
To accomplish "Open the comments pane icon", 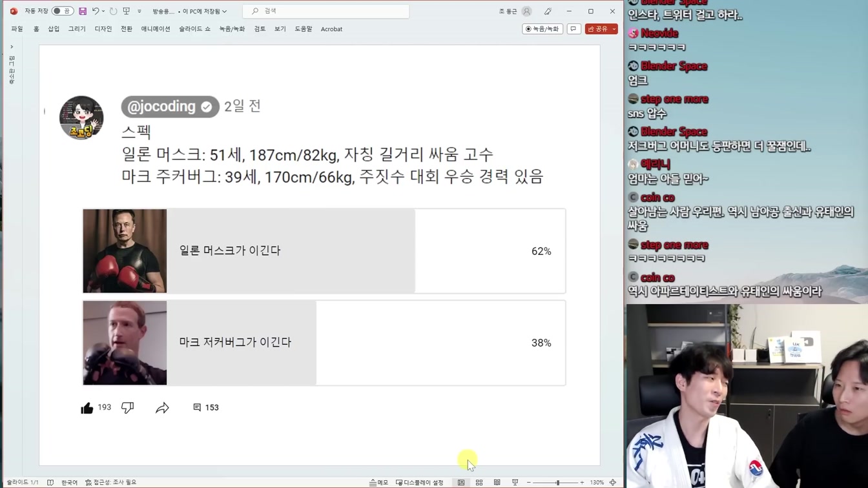I will 573,29.
